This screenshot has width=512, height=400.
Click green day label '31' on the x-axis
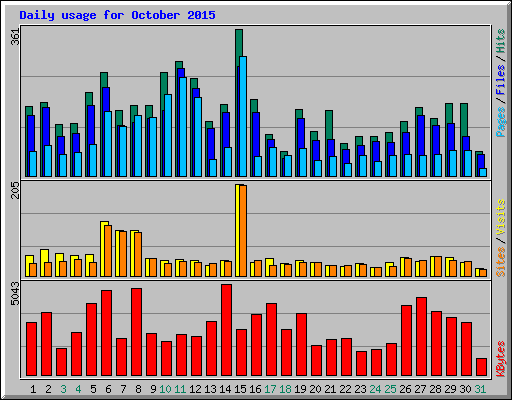click(480, 389)
